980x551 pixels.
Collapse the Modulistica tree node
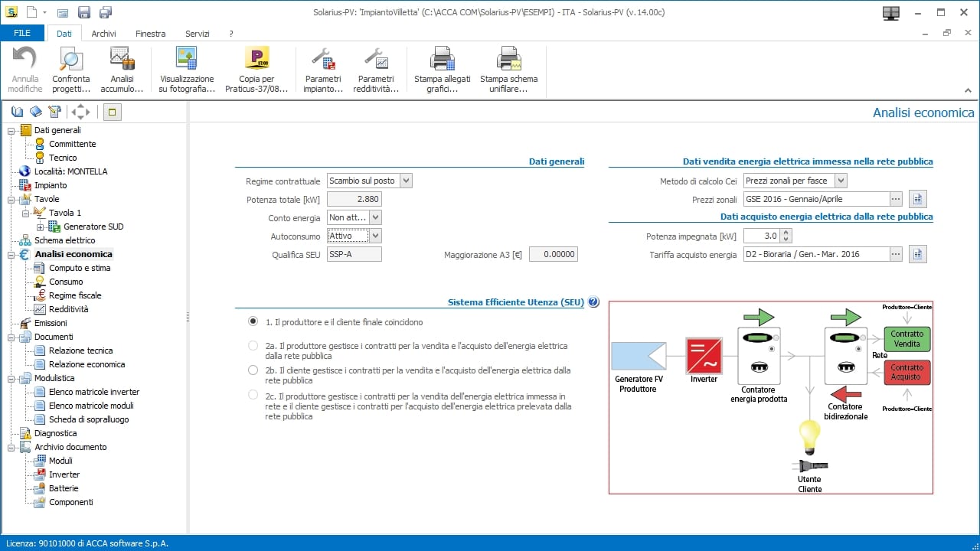(x=11, y=378)
